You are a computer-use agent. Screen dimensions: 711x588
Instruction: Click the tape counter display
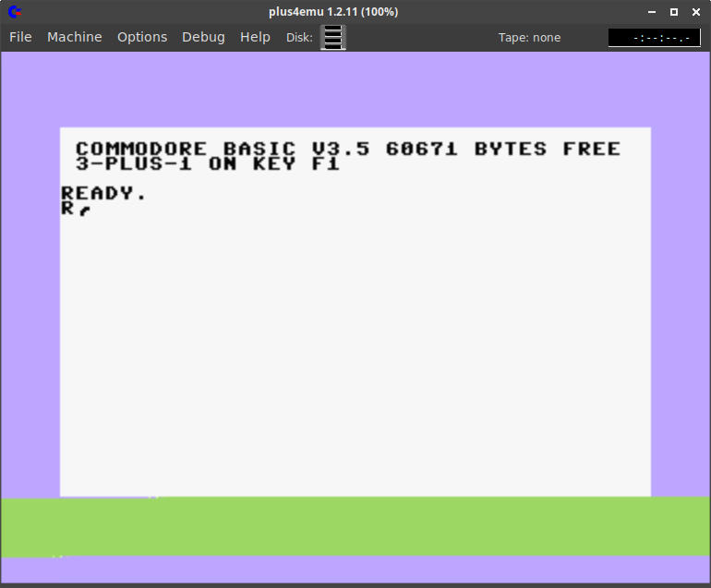655,38
